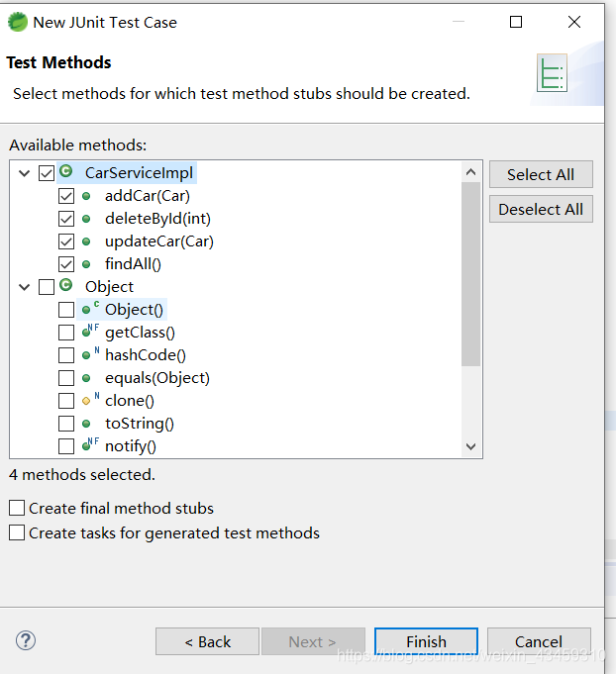The image size is (616, 674).
Task: Close the dialog with the X button
Action: pyautogui.click(x=574, y=22)
